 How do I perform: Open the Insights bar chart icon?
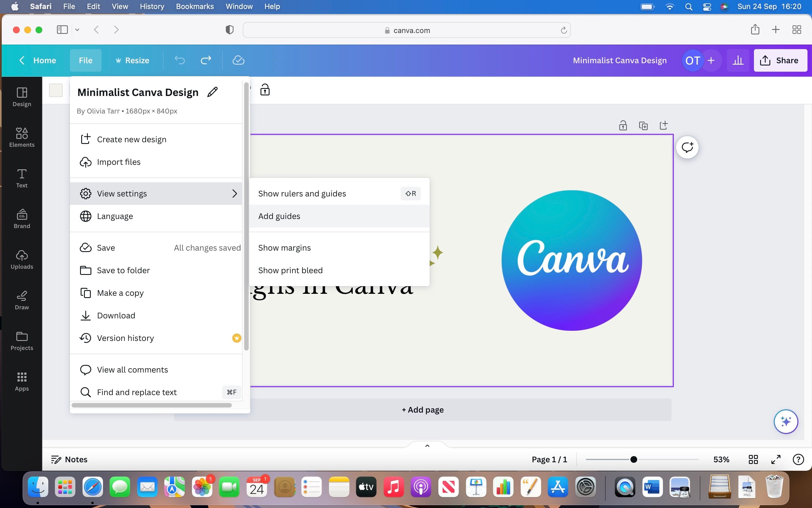point(738,60)
